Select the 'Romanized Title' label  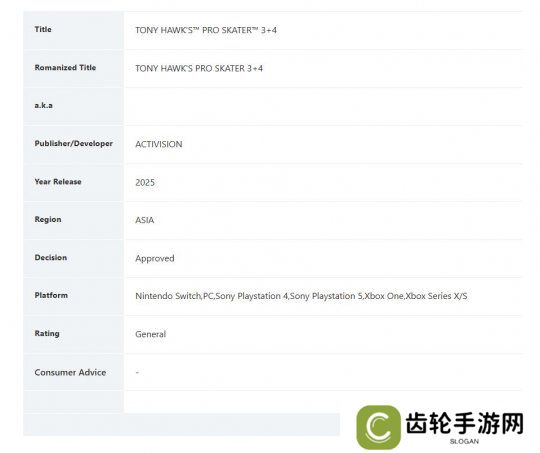[x=65, y=68]
